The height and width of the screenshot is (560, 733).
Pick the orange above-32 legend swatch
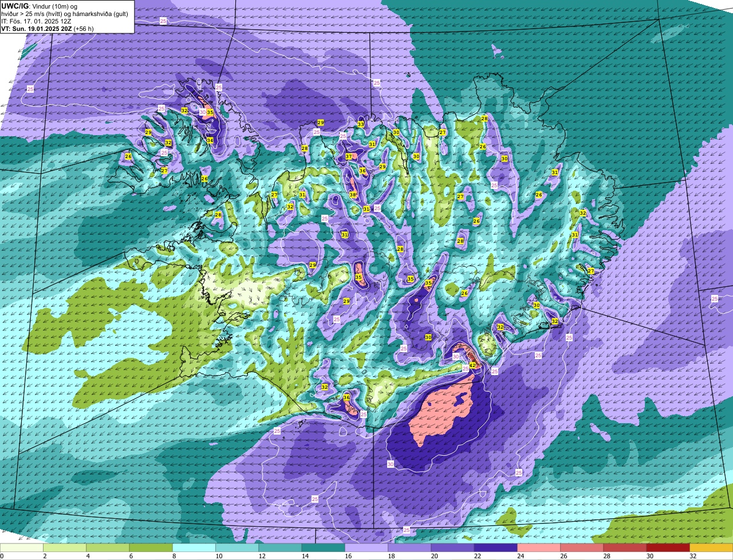click(x=711, y=547)
